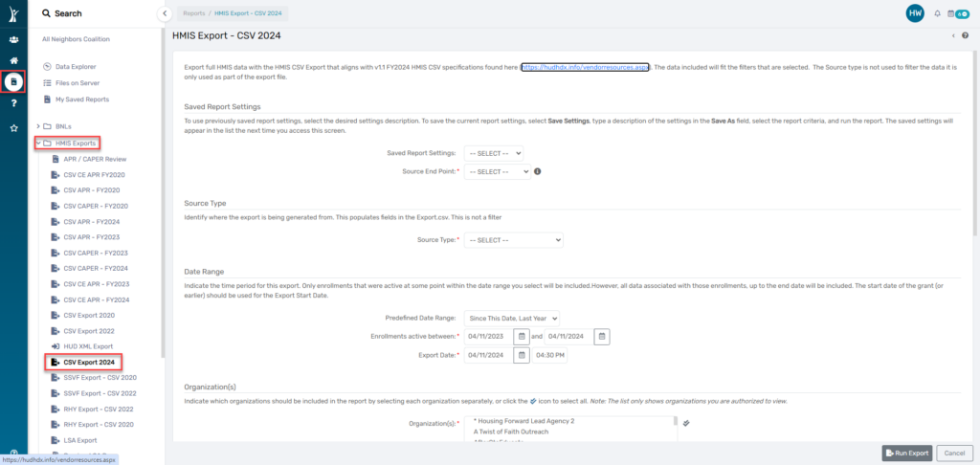Select A Twist of Faith Outreach organization
Image resolution: width=980 pixels, height=465 pixels.
510,432
